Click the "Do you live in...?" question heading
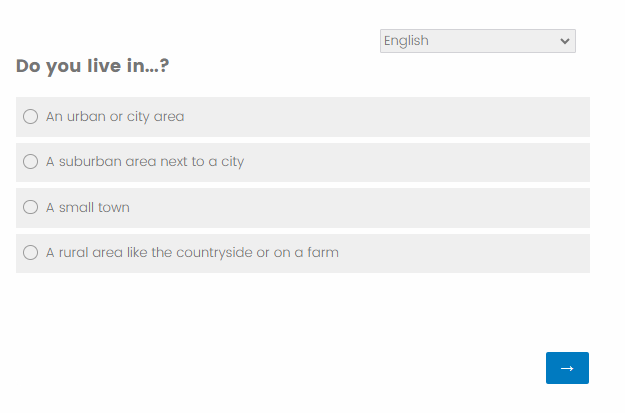Viewport: 625px width, 413px height. 92,67
